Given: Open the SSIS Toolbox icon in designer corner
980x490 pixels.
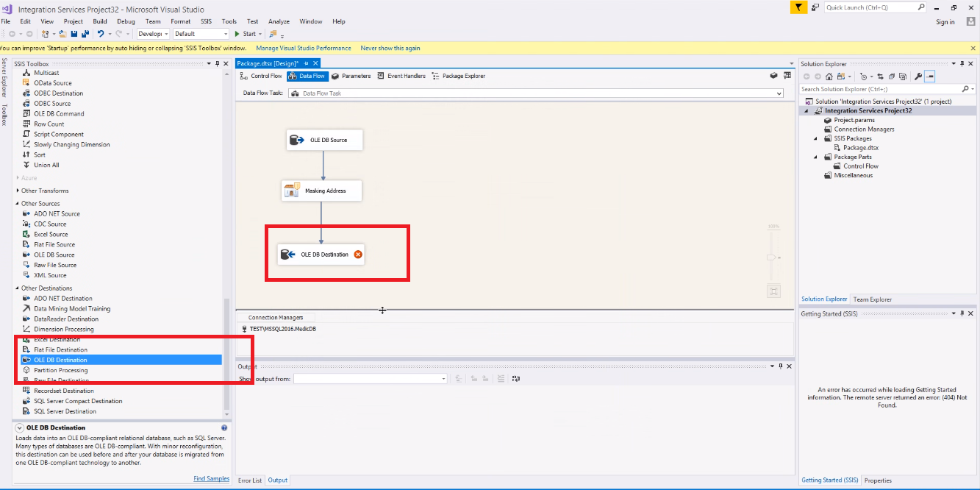Looking at the screenshot, I should tap(787, 76).
